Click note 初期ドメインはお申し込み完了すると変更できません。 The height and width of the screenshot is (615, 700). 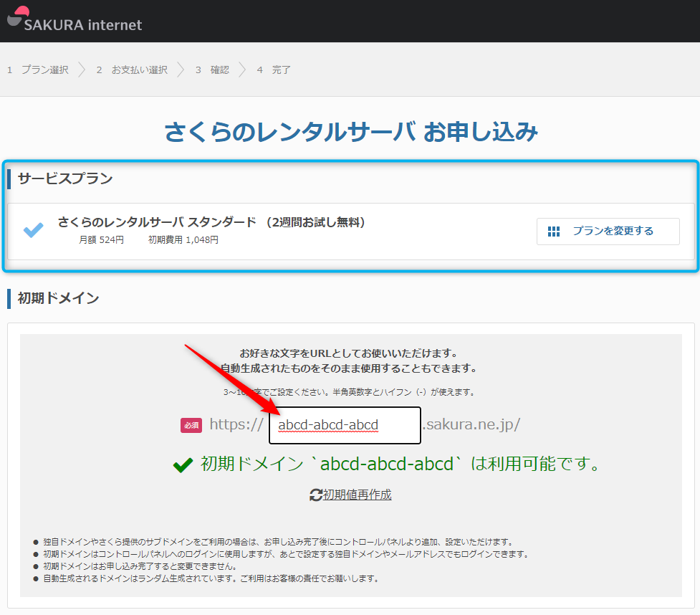[x=140, y=566]
